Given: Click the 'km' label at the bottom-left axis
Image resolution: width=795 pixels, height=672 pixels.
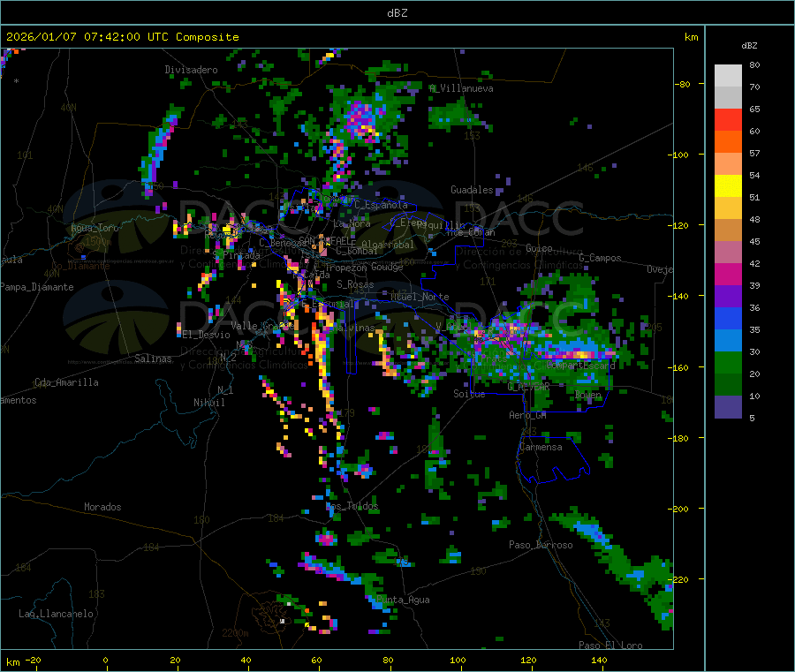Looking at the screenshot, I should [x=13, y=662].
